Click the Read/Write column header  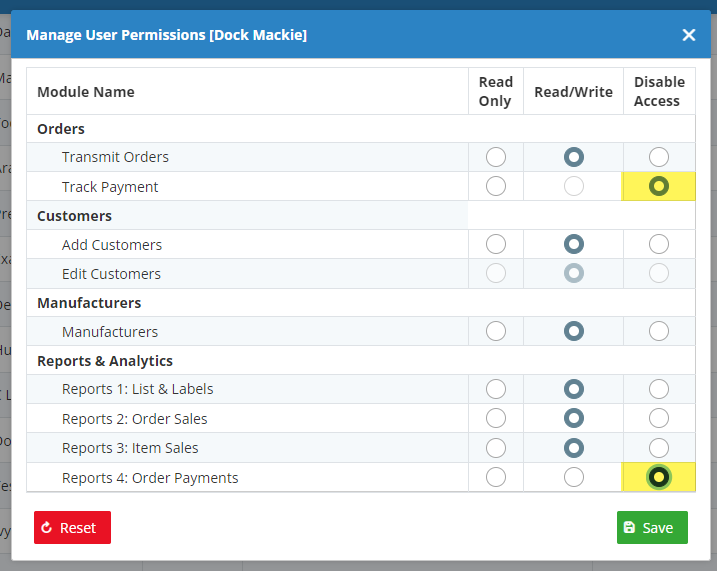pyautogui.click(x=573, y=92)
